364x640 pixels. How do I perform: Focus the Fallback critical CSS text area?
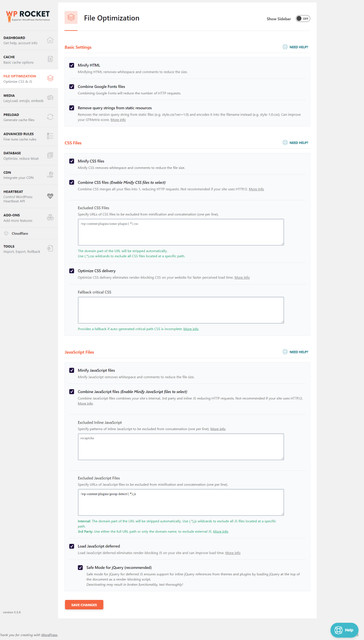181,310
